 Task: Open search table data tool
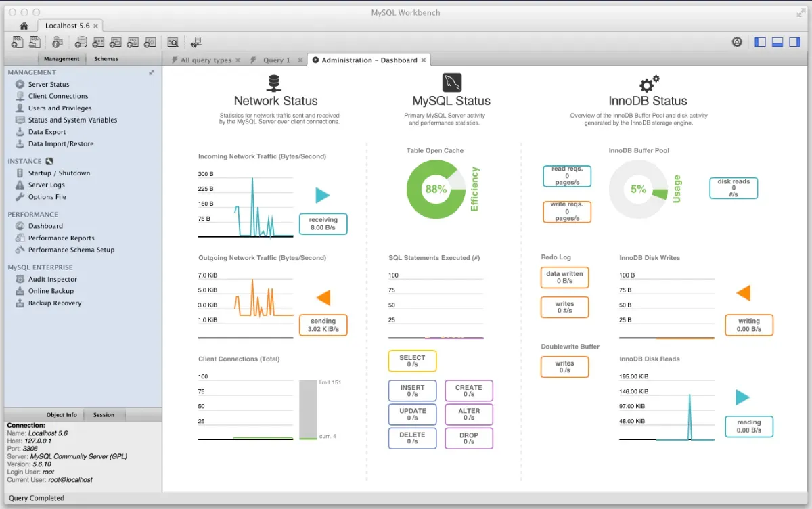pyautogui.click(x=173, y=42)
